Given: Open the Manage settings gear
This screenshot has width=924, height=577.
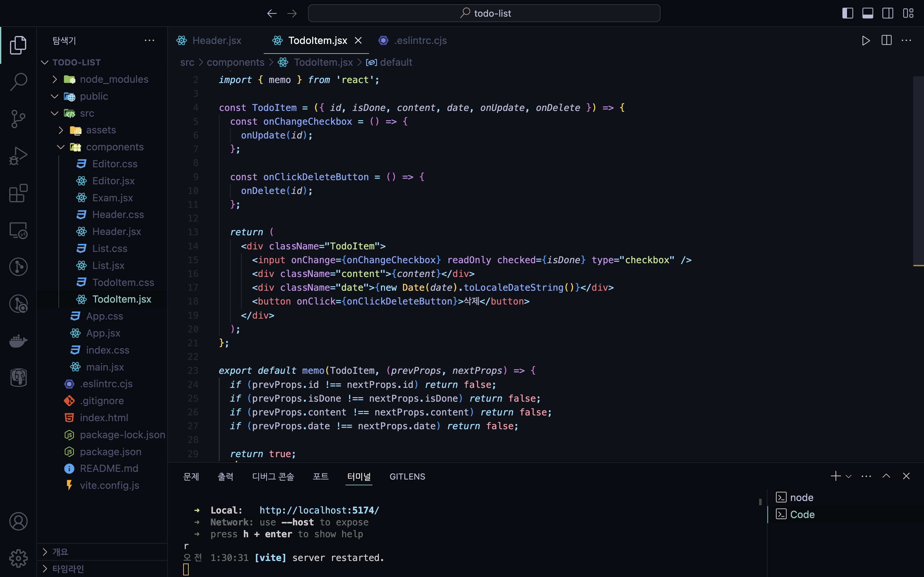Looking at the screenshot, I should tap(18, 558).
